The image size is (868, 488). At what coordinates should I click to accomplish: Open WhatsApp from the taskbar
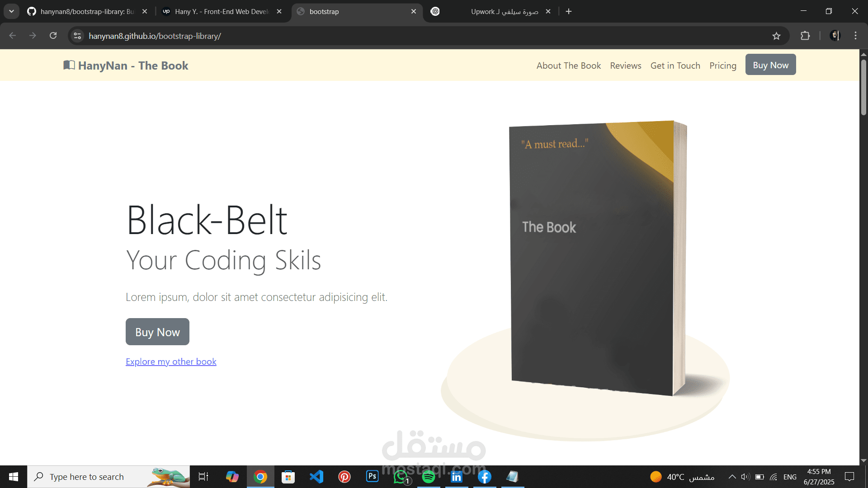400,477
